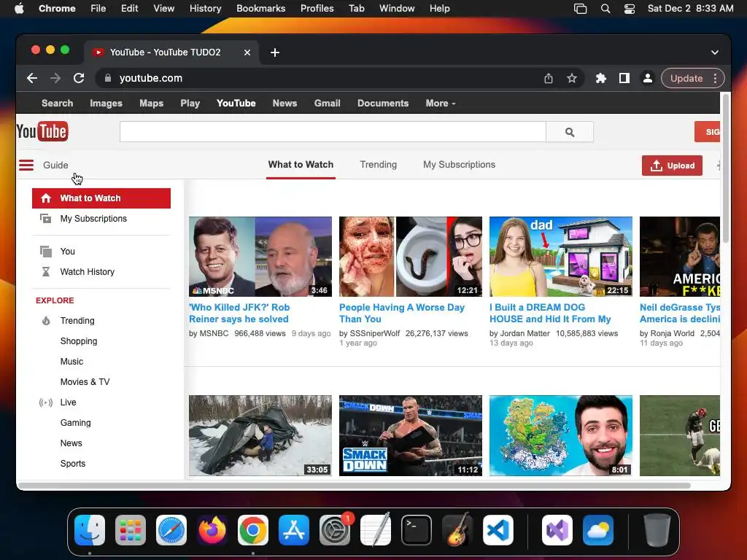The image size is (747, 560).
Task: Reload the page with the refresh icon
Action: tap(79, 78)
